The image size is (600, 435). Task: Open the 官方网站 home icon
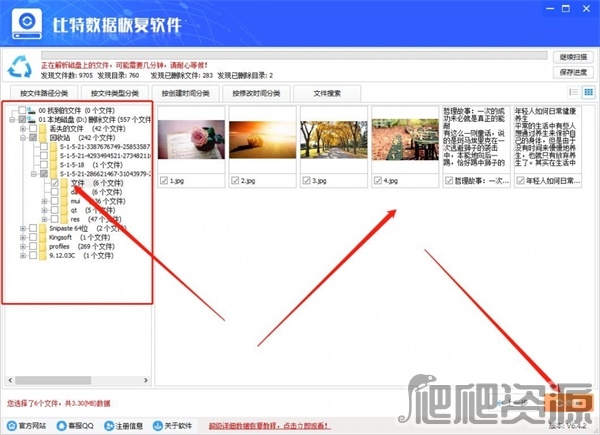coord(12,425)
